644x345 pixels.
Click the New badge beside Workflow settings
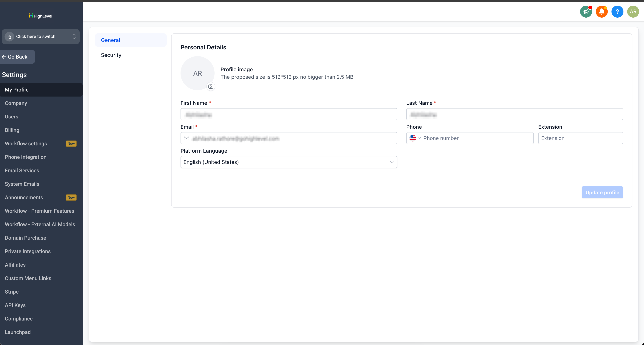click(71, 144)
